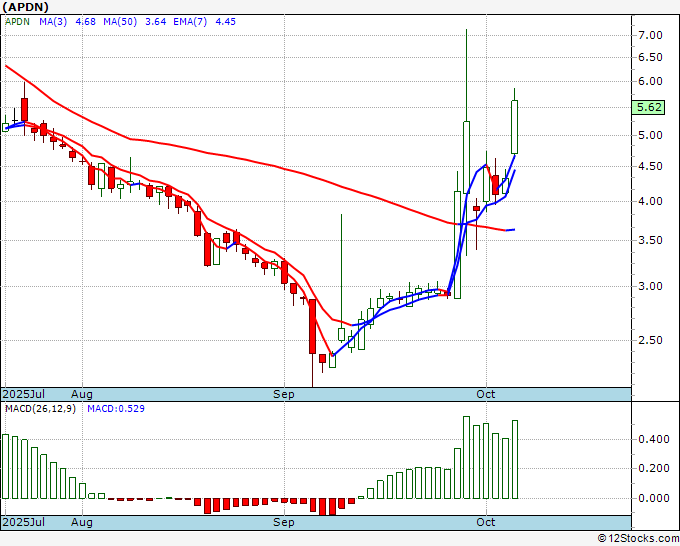Select the APDN legend label
680x546 pixels.
point(17,21)
